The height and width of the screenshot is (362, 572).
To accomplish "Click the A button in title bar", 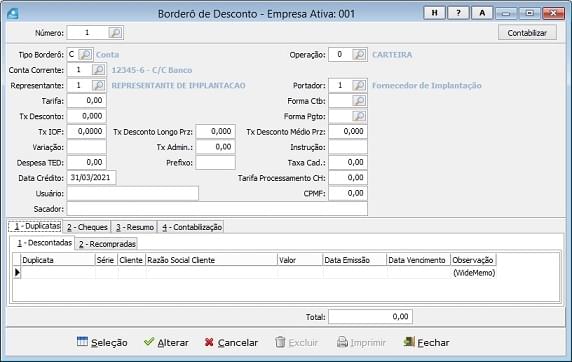I will tap(482, 13).
